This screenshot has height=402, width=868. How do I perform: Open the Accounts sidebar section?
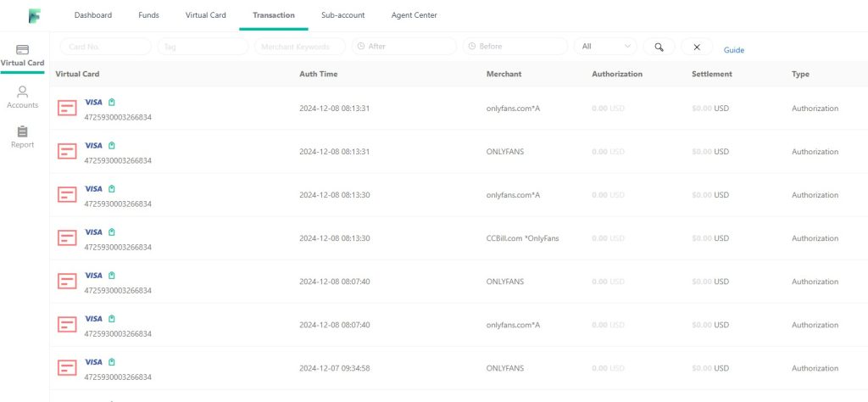coord(22,97)
